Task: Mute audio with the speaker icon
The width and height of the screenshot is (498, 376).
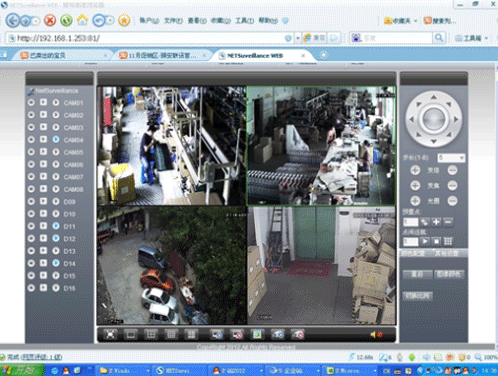Action: [x=376, y=334]
